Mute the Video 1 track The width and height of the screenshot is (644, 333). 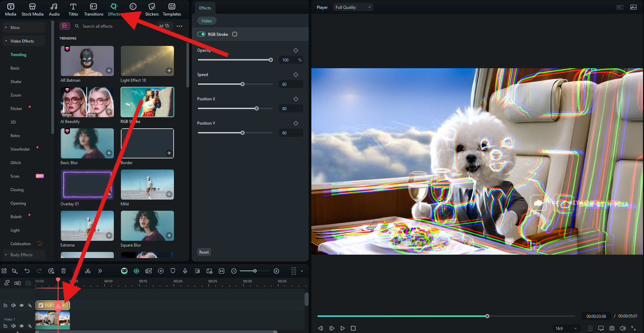(14, 326)
